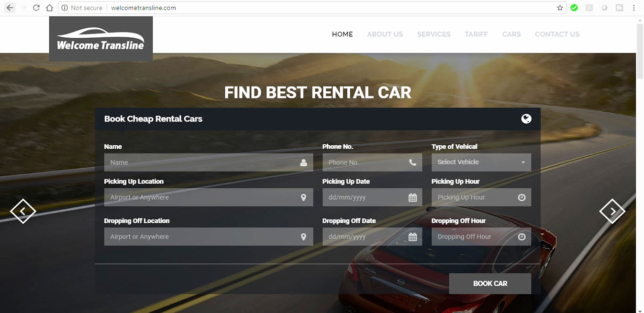Open calendar icon for Dropping Off Date
644x313 pixels.
412,237
